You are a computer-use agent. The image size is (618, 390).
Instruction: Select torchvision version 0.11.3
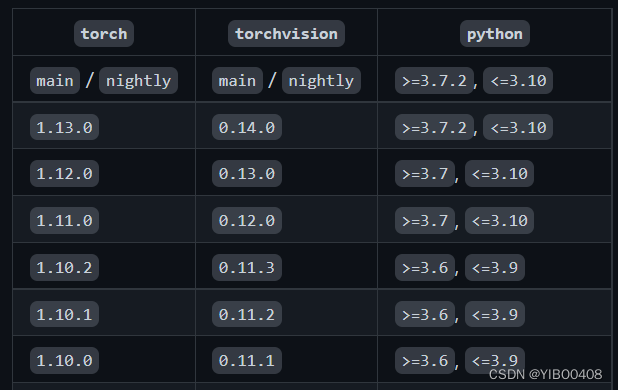[x=247, y=267]
